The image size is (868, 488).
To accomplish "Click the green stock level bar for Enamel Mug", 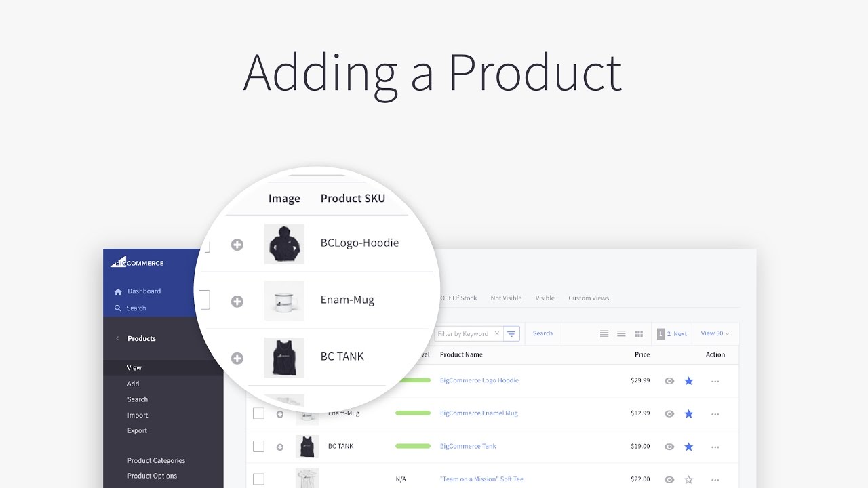I will click(x=413, y=413).
